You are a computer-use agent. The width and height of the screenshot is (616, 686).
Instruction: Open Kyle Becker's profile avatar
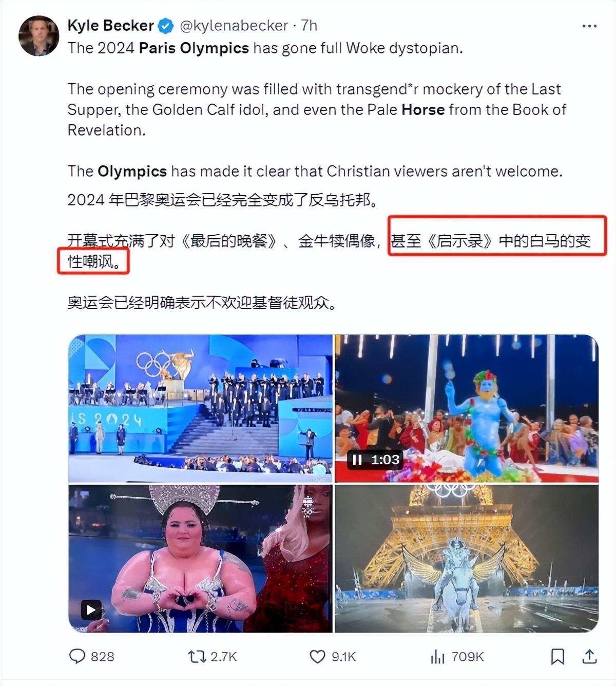click(39, 35)
